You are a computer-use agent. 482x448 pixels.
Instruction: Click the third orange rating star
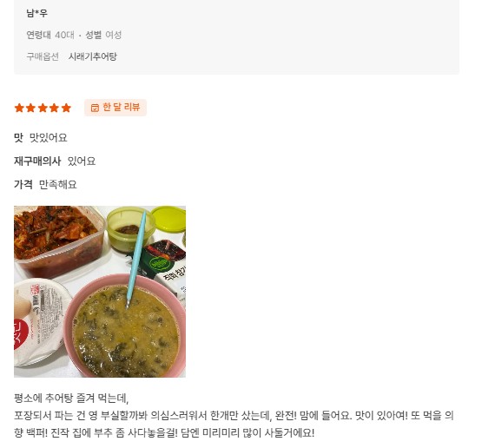point(43,108)
